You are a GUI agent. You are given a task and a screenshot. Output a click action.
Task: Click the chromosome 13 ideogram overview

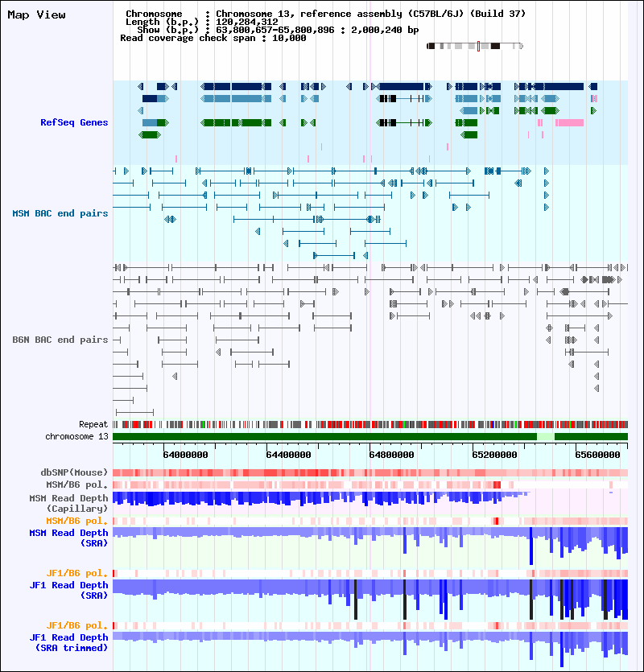pyautogui.click(x=475, y=46)
